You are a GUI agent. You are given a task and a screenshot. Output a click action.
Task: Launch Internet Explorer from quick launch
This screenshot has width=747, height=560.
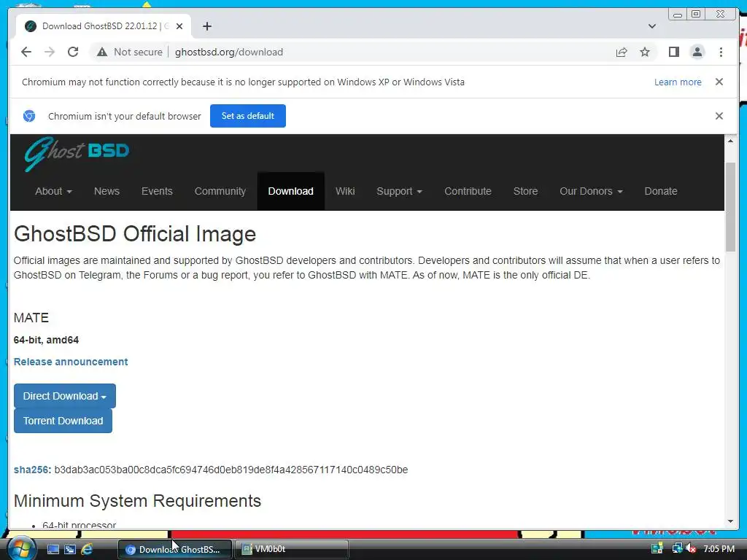coord(87,550)
